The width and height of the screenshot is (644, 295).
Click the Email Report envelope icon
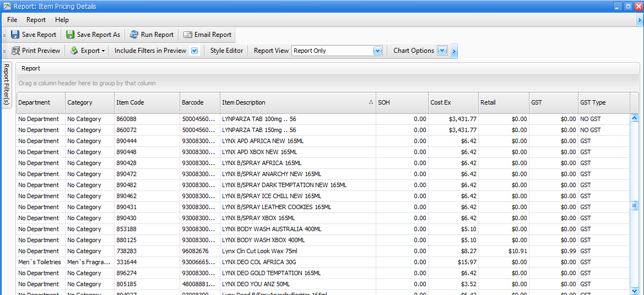tap(188, 35)
